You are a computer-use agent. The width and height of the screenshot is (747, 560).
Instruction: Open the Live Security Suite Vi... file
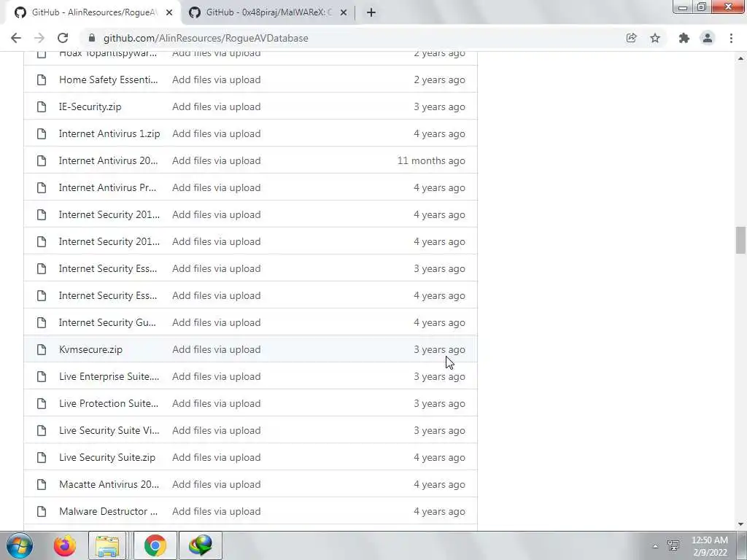109,430
